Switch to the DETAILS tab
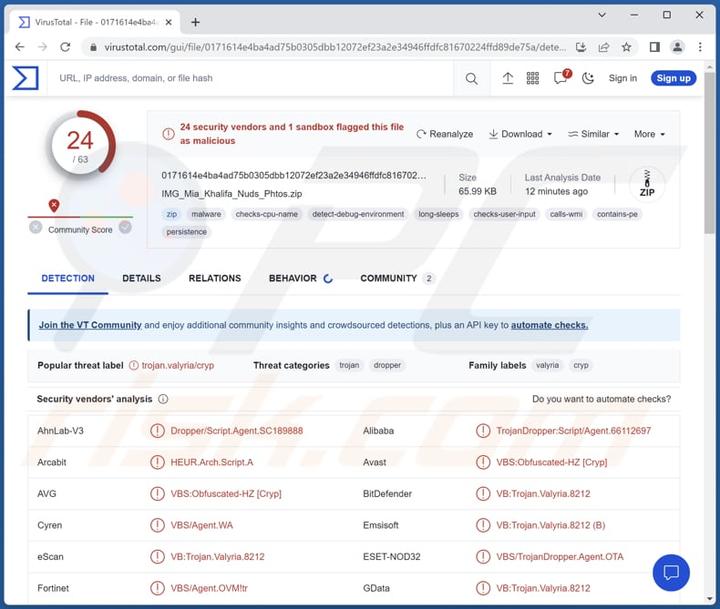 click(x=141, y=278)
